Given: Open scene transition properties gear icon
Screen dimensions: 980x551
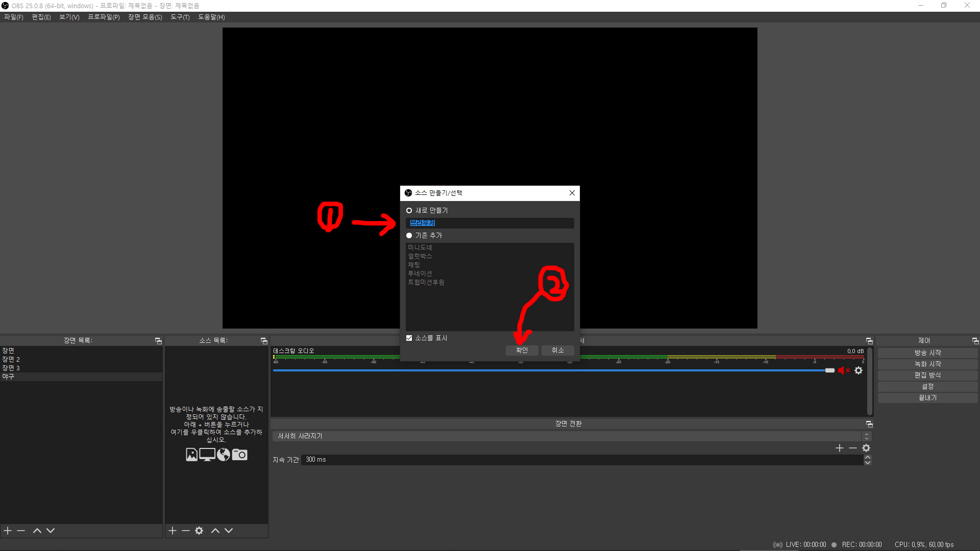Looking at the screenshot, I should (x=866, y=448).
